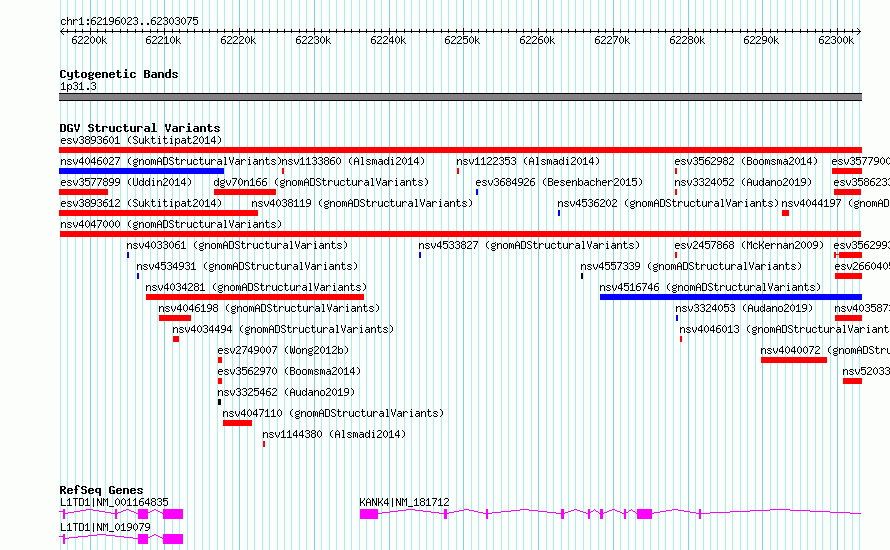Open the KANK4|NM_181712 gene label
The width and height of the screenshot is (890, 550).
pos(404,502)
